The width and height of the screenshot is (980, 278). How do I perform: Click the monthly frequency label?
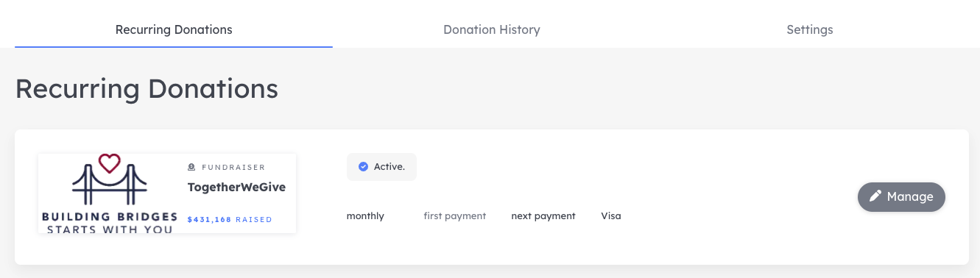point(365,216)
